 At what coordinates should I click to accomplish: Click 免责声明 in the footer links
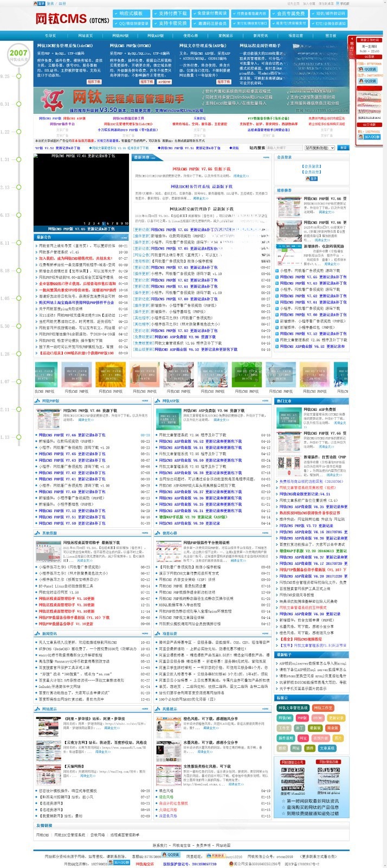tap(203, 845)
